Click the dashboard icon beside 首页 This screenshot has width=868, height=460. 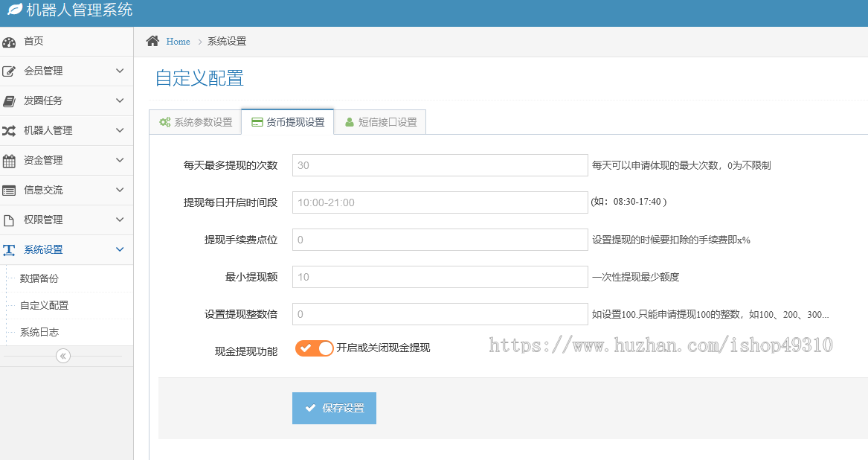pyautogui.click(x=9, y=42)
